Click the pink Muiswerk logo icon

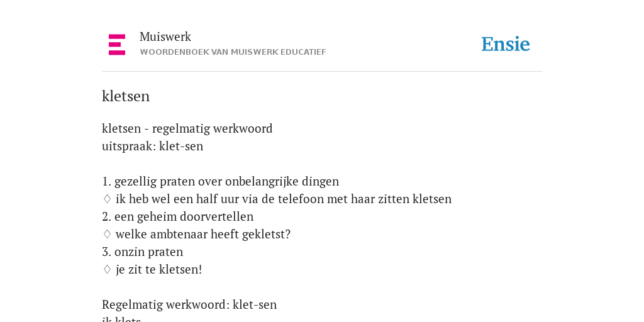[x=117, y=45]
